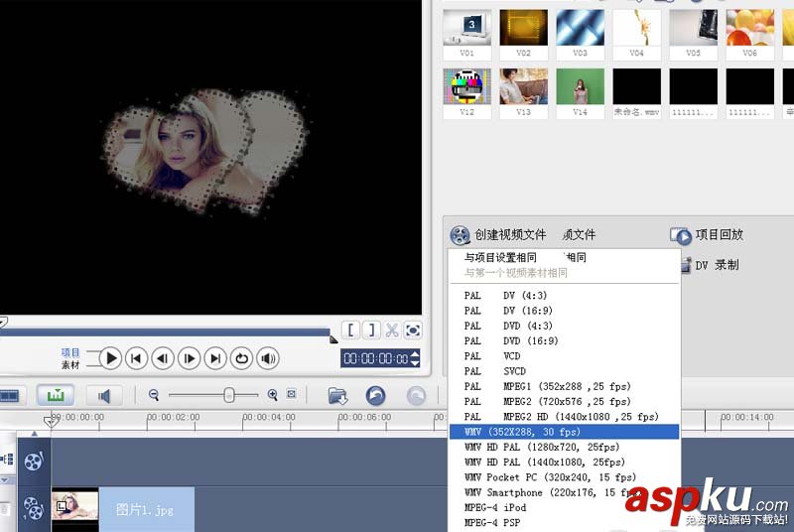Click the 00:00:14:00 ruler mark
This screenshot has height=532, width=794.
(x=747, y=417)
